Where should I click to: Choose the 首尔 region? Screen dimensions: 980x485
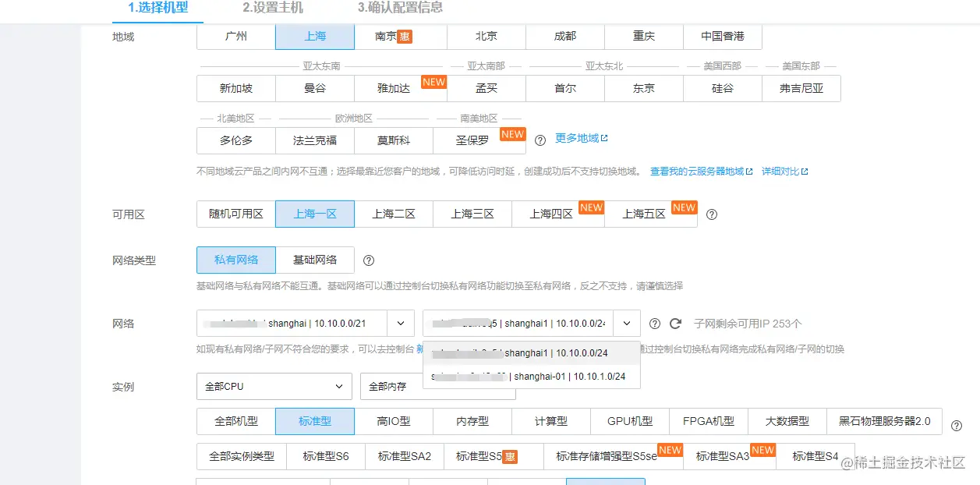tap(565, 88)
